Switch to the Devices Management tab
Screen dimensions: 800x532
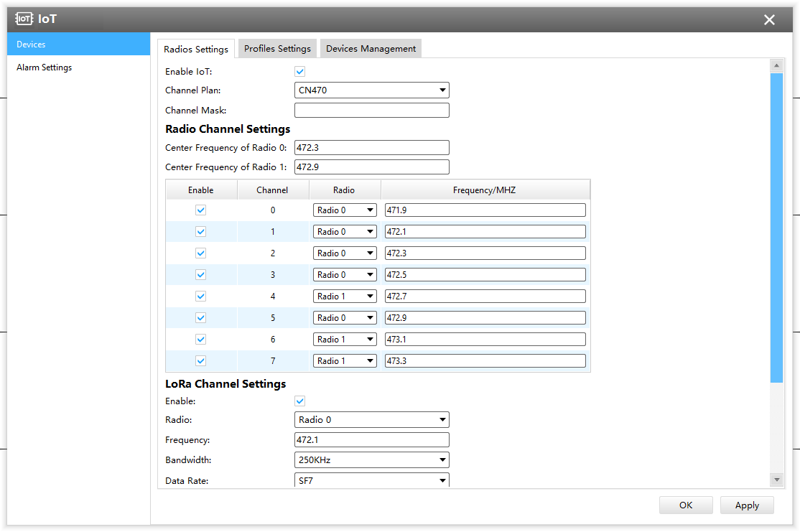371,48
